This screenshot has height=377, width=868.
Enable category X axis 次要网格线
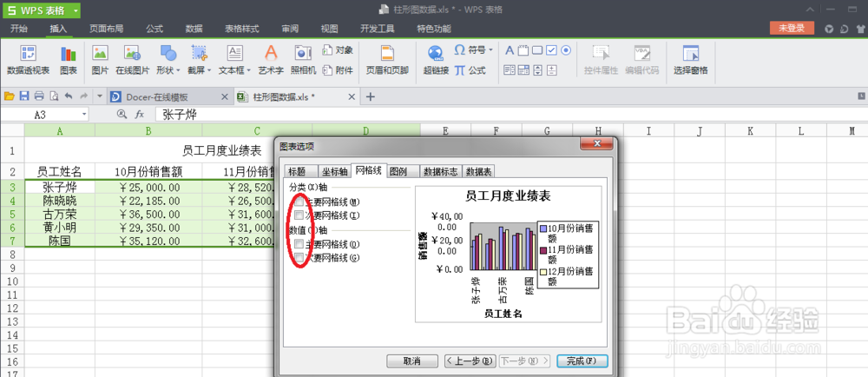(299, 215)
